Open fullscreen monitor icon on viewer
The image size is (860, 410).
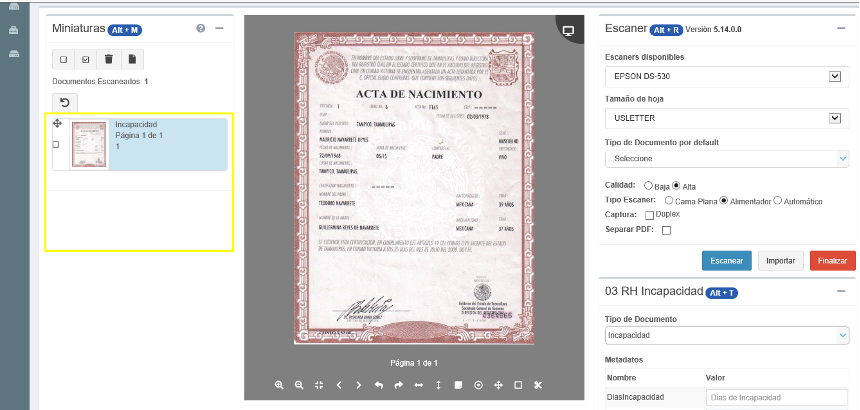[568, 31]
